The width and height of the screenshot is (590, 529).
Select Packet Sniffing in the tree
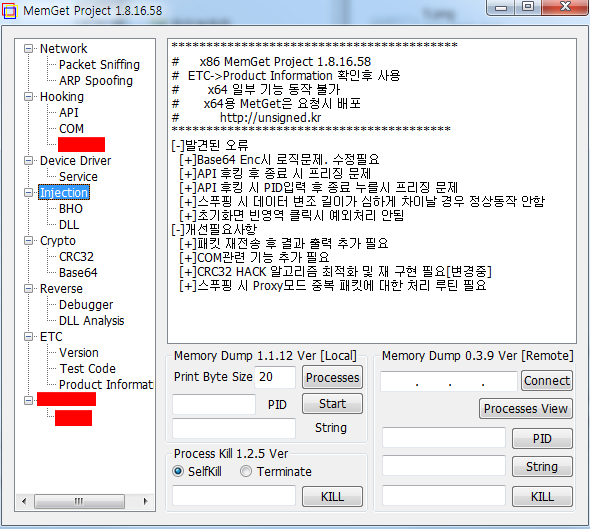point(99,65)
